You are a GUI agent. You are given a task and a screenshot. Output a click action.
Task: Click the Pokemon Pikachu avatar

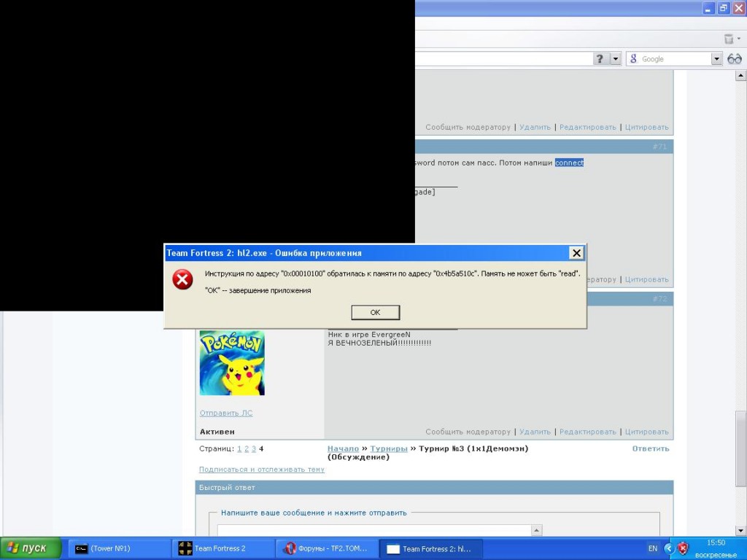(232, 363)
